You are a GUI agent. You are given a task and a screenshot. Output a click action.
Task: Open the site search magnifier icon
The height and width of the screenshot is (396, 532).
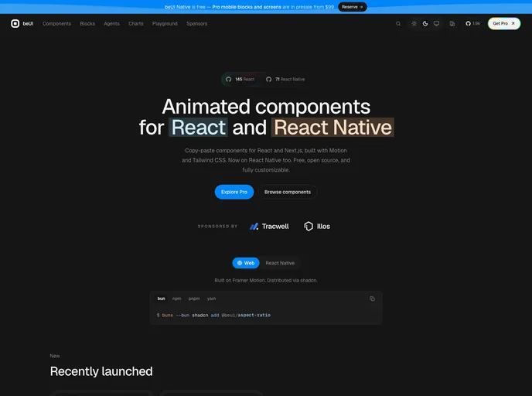point(398,23)
